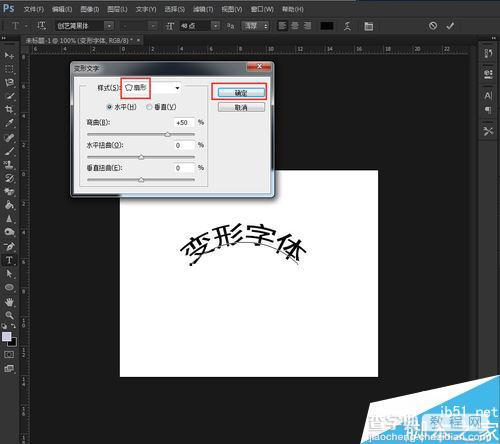Select the Rectangular Marquee tool

click(9, 69)
